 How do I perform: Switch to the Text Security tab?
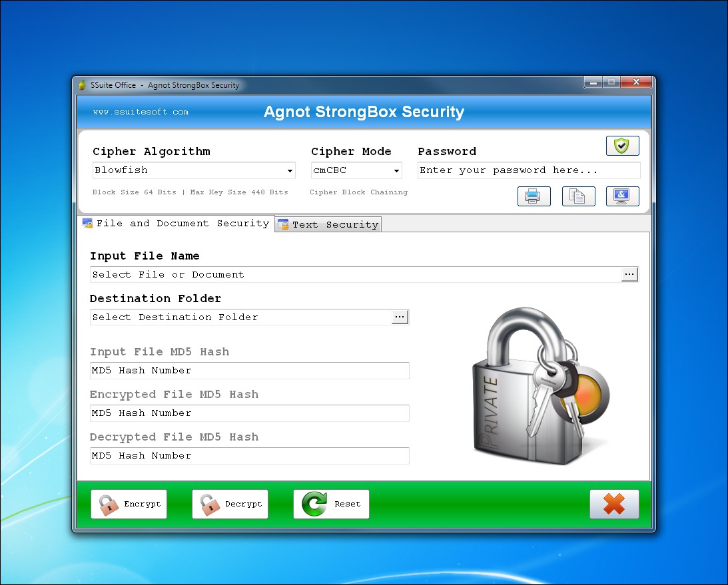click(x=328, y=224)
